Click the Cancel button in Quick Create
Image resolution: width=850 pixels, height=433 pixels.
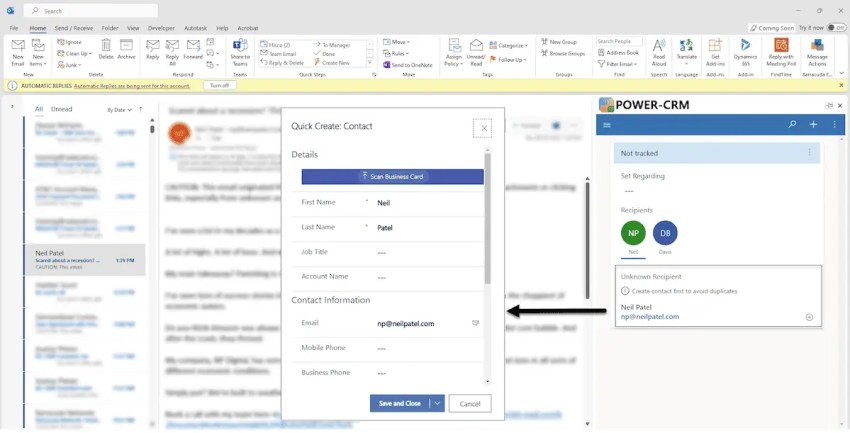pyautogui.click(x=470, y=404)
